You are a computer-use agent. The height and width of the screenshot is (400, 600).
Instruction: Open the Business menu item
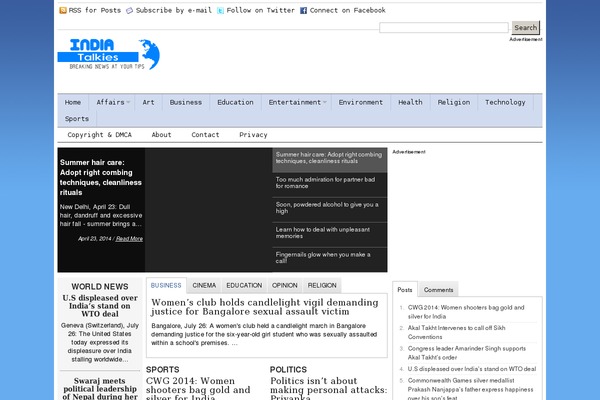pos(186,102)
